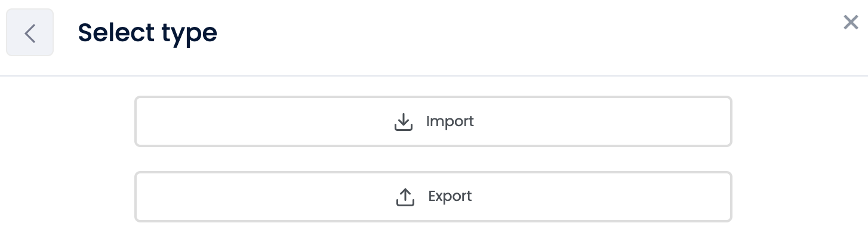Click the Export text label
868x232 pixels.
point(450,196)
